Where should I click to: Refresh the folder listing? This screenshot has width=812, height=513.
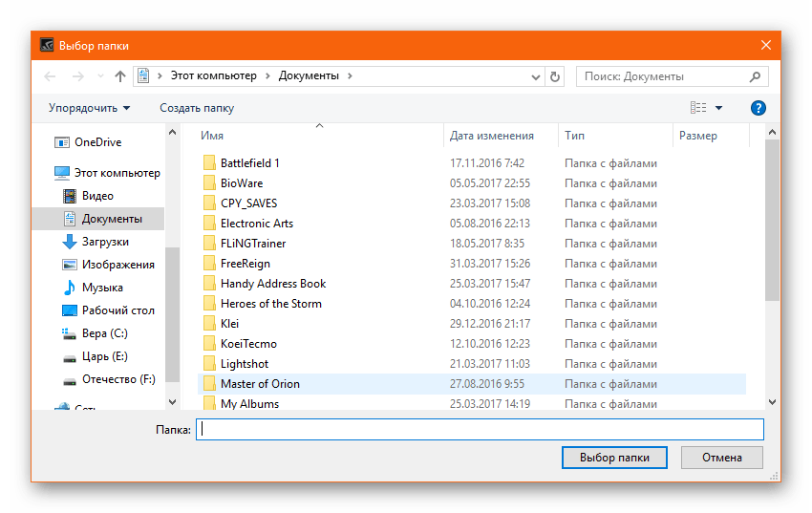tap(555, 76)
